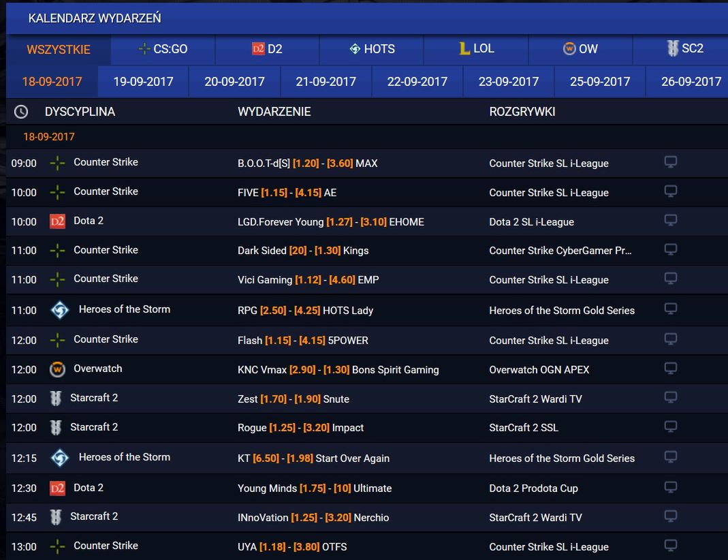
Task: Click the Dota 2 Prodota Cup text
Action: [x=533, y=488]
